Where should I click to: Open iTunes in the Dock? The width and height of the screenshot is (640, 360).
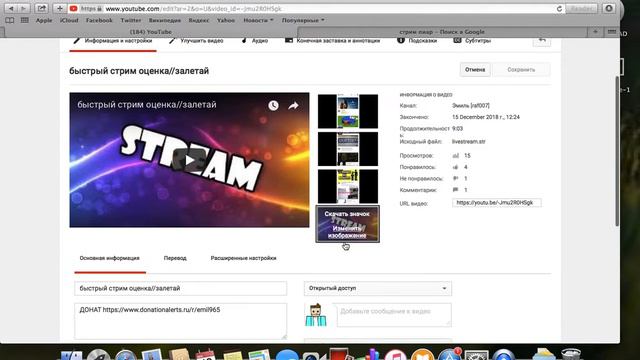[x=395, y=354]
